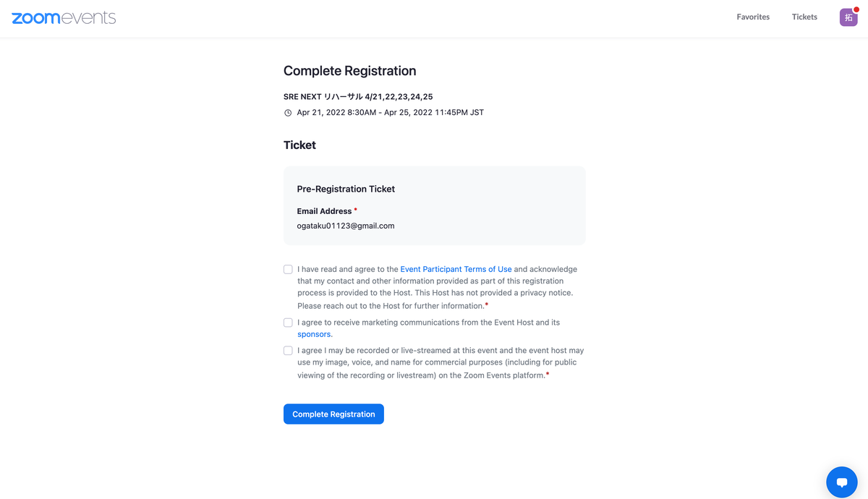This screenshot has width=868, height=499.
Task: Click the Complete Registration page heading
Action: pyautogui.click(x=349, y=71)
